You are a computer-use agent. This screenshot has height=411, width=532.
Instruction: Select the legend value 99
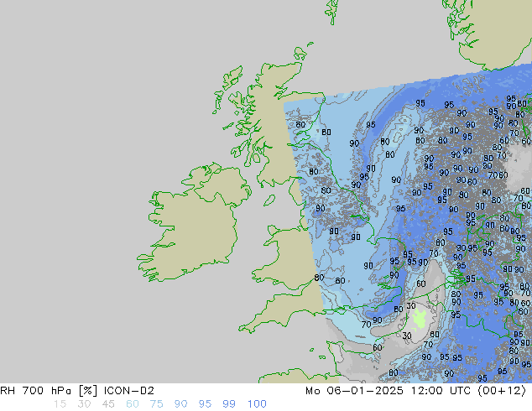tap(229, 404)
